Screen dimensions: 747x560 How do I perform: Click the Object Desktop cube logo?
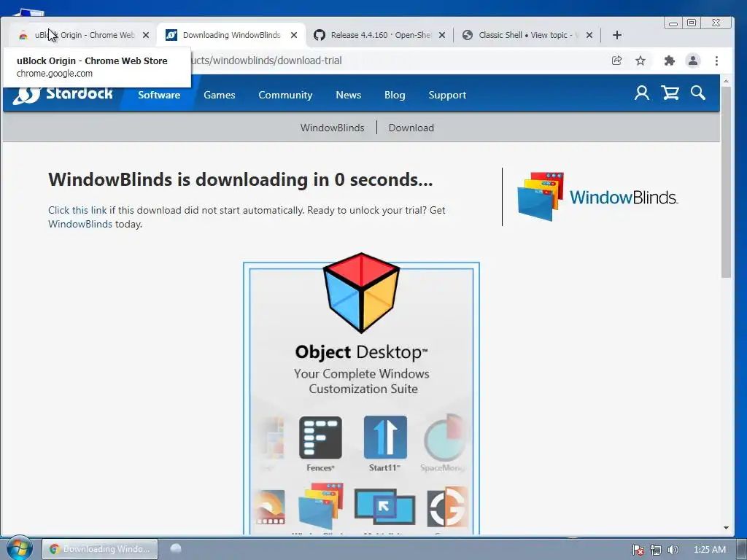point(361,292)
